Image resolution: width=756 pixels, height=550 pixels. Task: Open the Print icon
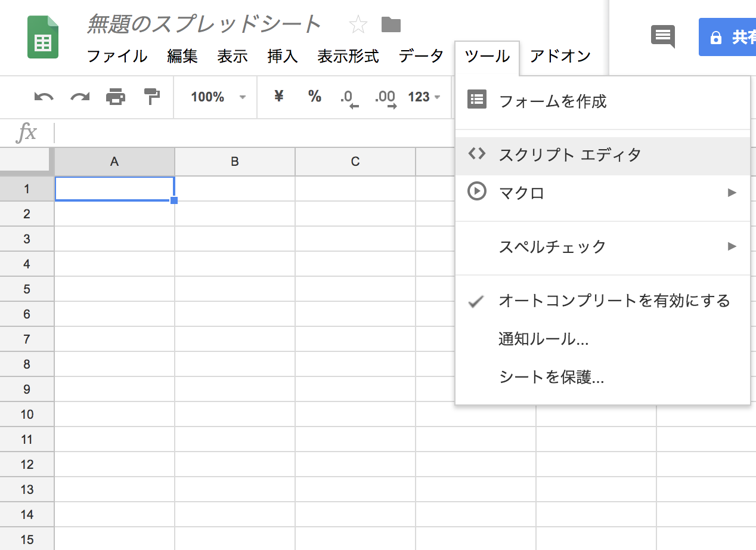click(x=116, y=97)
